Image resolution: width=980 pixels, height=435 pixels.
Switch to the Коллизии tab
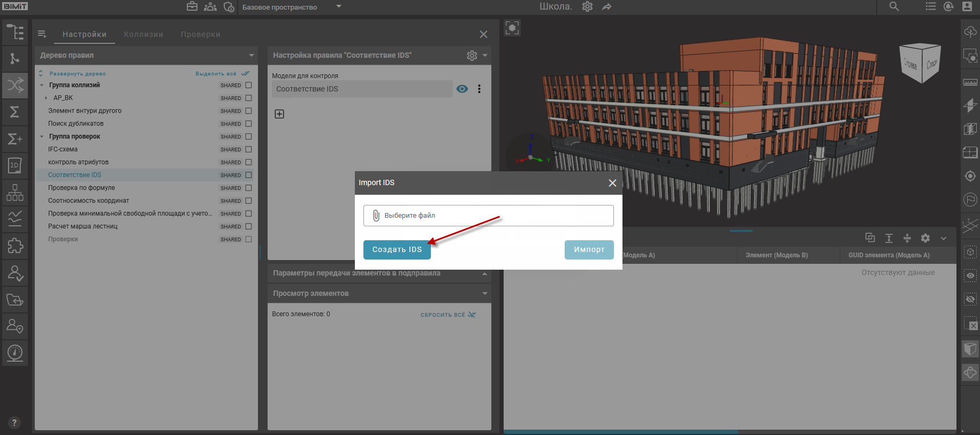143,34
